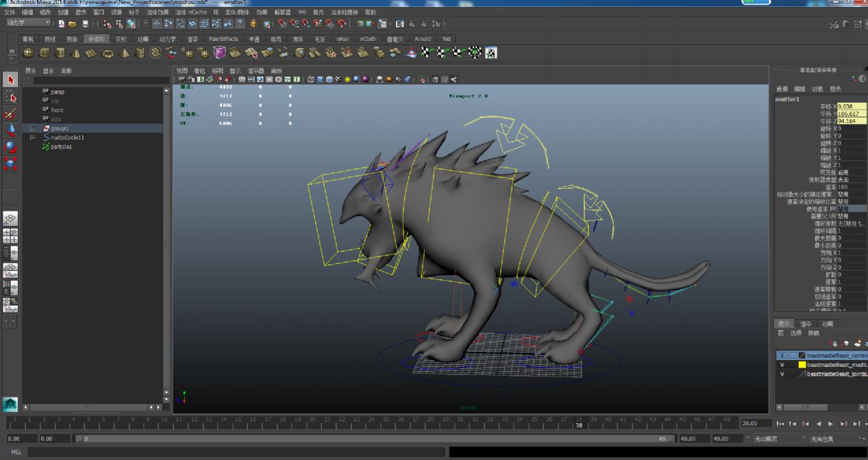Click the New Scene icon
This screenshot has height=460, width=868.
click(62, 23)
